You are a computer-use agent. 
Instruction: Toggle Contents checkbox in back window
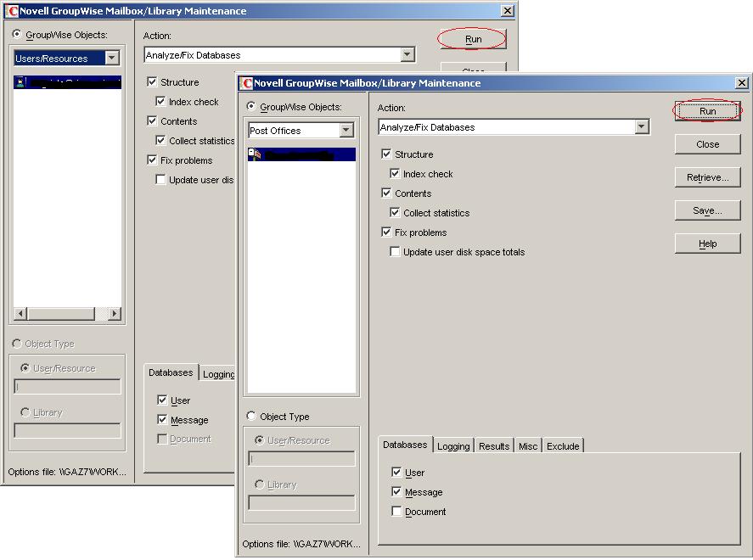(152, 121)
